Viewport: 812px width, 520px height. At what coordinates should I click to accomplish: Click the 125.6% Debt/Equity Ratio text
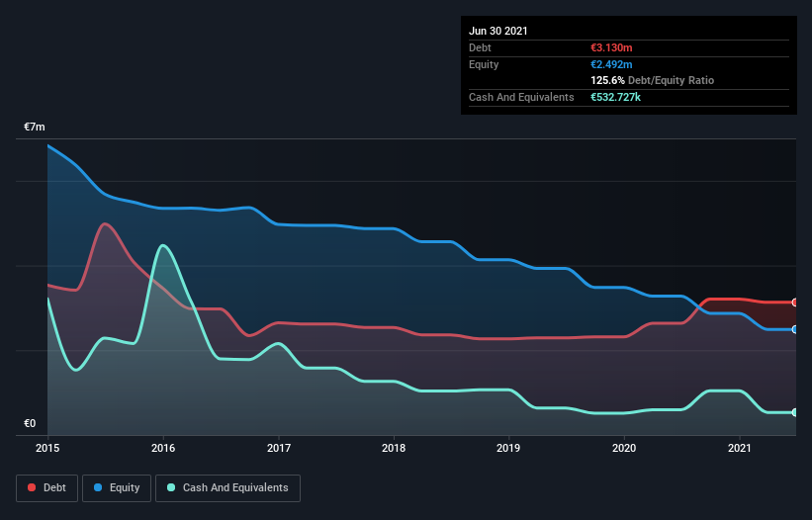(653, 81)
